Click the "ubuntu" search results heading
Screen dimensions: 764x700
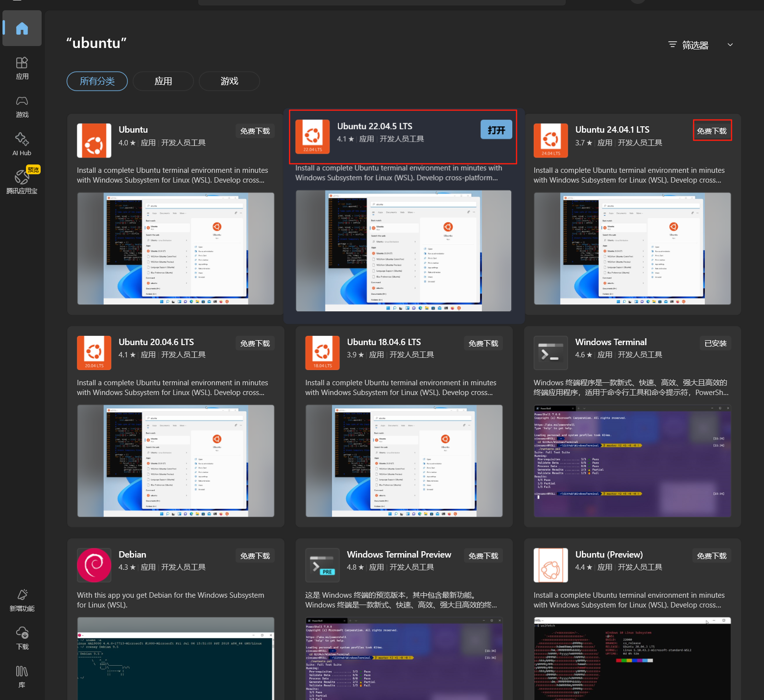96,43
